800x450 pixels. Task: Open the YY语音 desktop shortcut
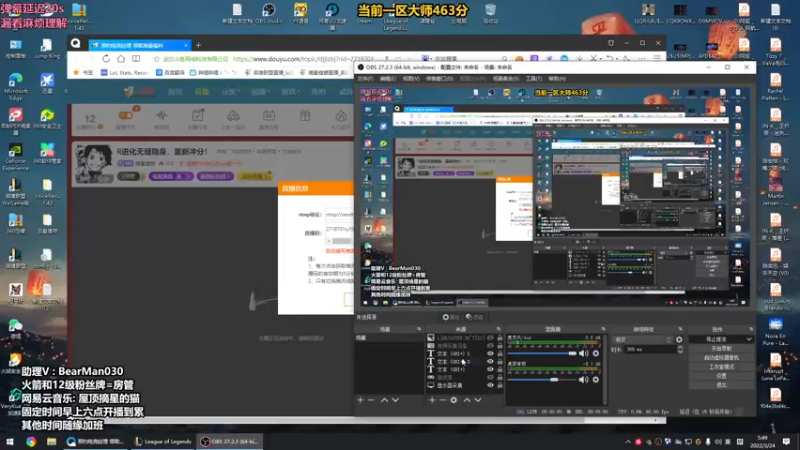pos(301,14)
